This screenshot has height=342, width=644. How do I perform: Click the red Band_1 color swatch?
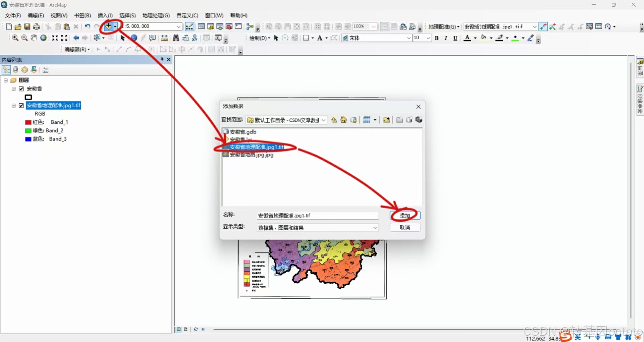pyautogui.click(x=28, y=122)
